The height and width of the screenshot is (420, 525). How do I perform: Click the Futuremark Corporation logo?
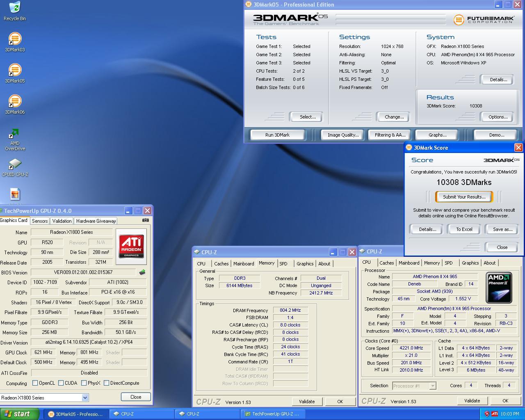point(484,19)
